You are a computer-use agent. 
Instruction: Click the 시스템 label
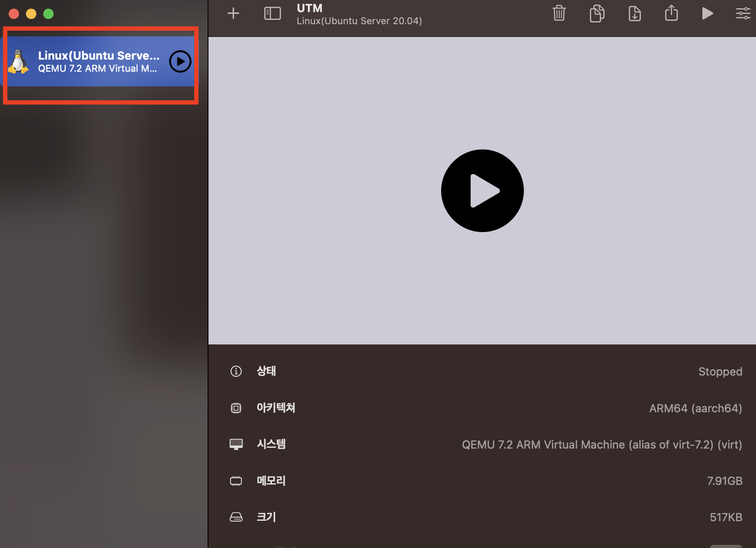click(x=271, y=444)
